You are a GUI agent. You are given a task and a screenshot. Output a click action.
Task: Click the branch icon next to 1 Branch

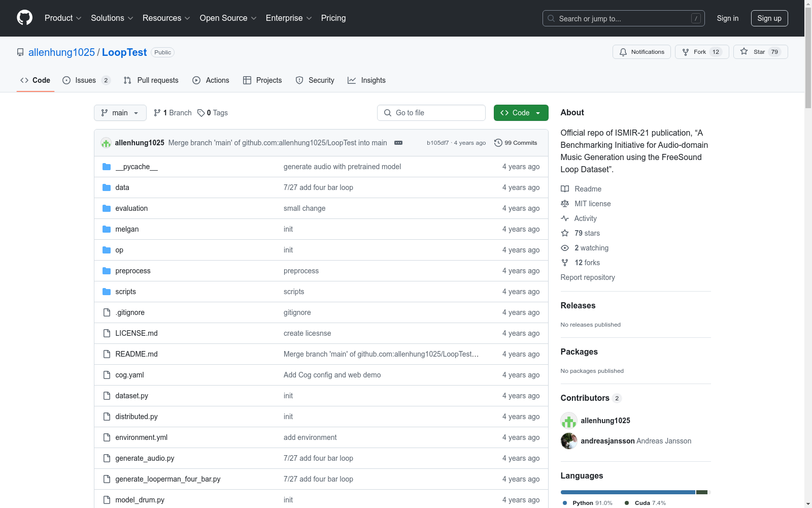(157, 113)
